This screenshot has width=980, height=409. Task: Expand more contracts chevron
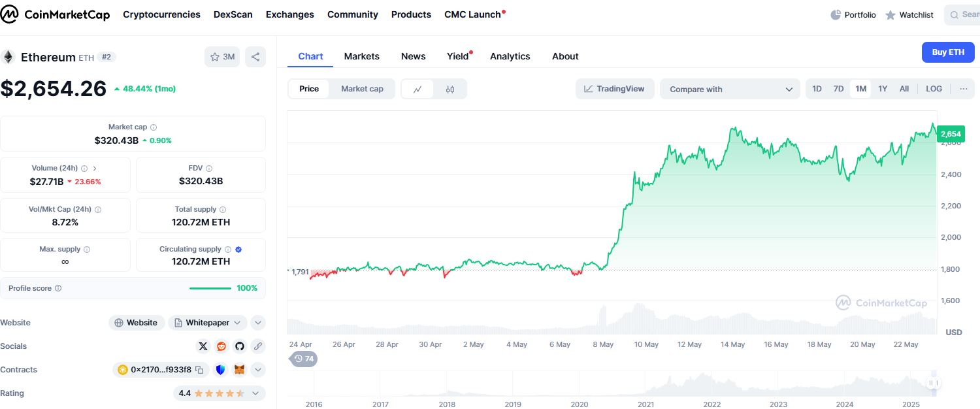(258, 370)
